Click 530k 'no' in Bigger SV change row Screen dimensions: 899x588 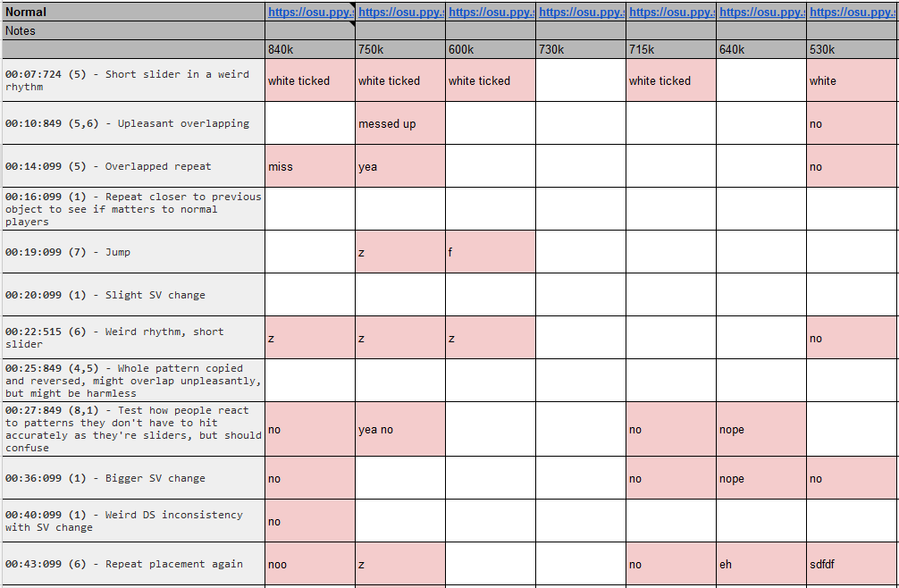point(852,478)
